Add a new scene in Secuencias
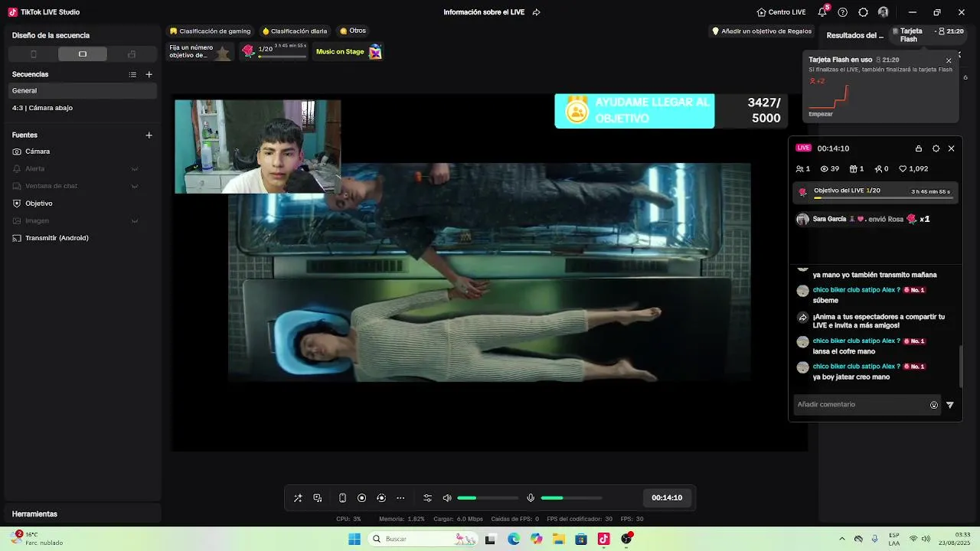The width and height of the screenshot is (980, 551). [x=149, y=74]
